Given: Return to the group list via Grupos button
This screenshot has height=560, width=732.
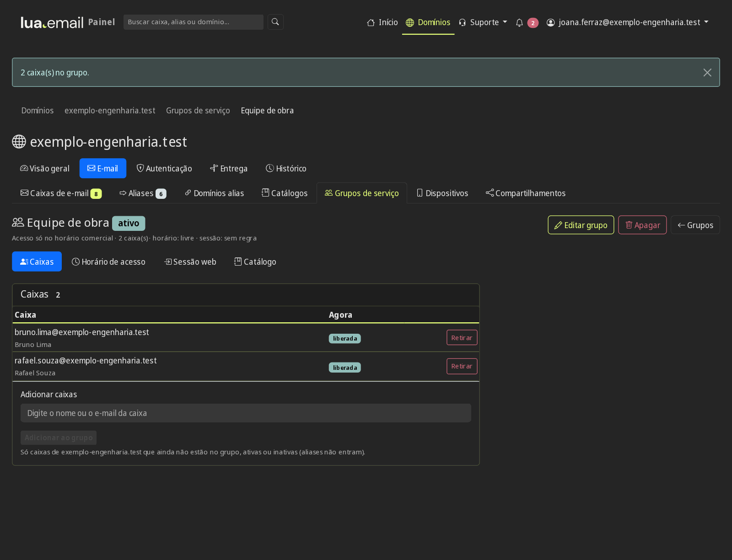Looking at the screenshot, I should pyautogui.click(x=695, y=225).
